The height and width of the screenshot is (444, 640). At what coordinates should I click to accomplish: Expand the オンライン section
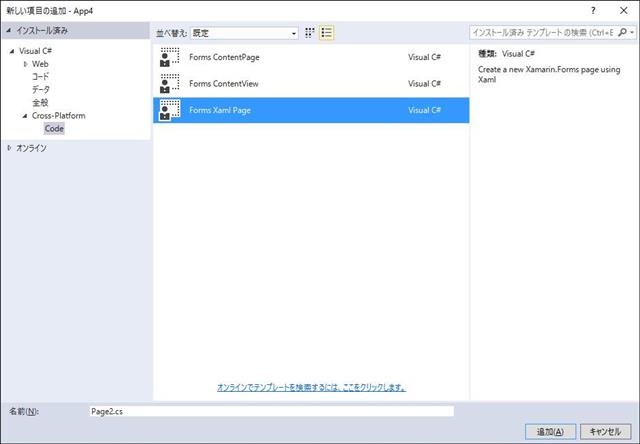click(x=10, y=148)
